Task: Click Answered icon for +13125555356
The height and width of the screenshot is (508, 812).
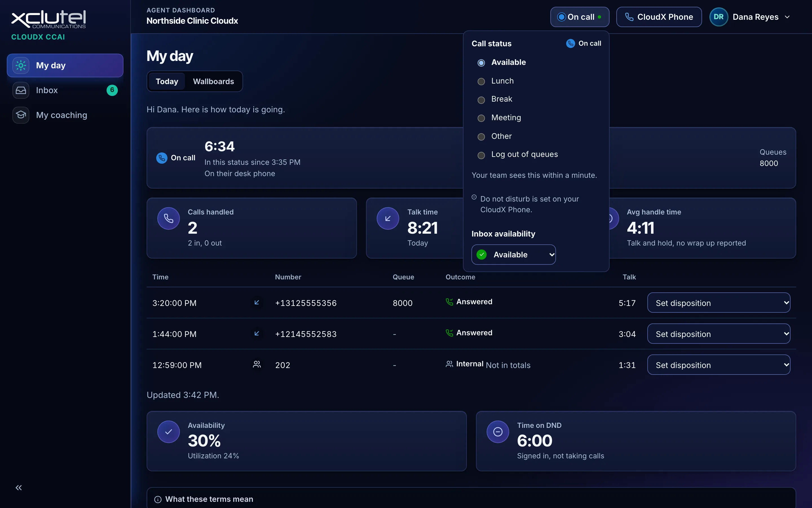Action: pyautogui.click(x=449, y=302)
